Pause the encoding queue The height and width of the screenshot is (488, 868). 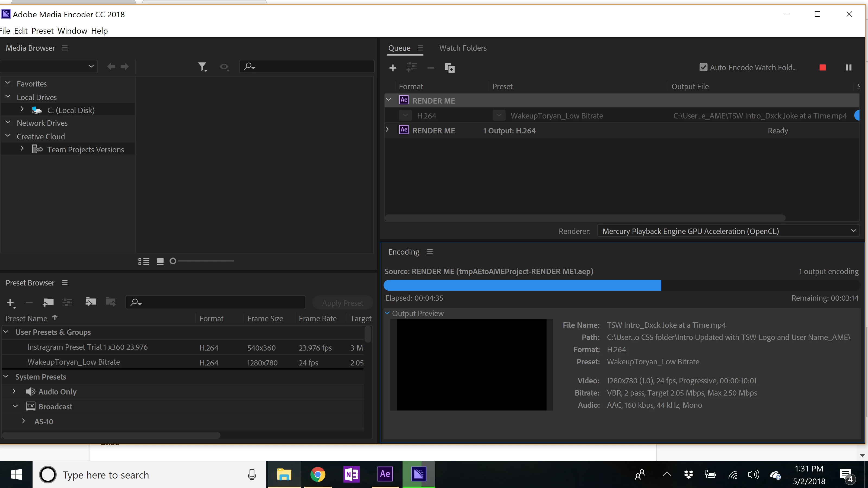pos(848,68)
